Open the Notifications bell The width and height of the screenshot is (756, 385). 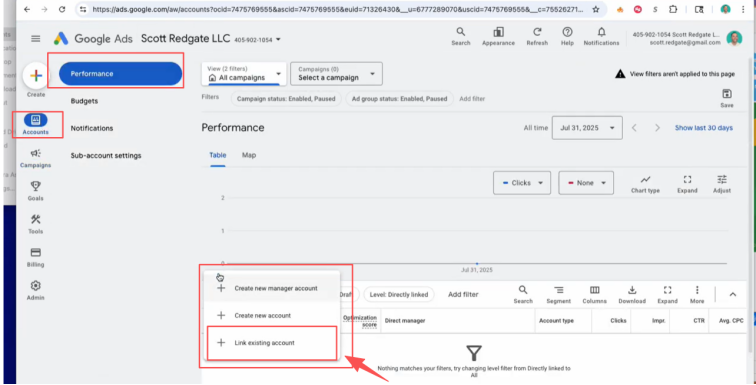click(x=601, y=36)
